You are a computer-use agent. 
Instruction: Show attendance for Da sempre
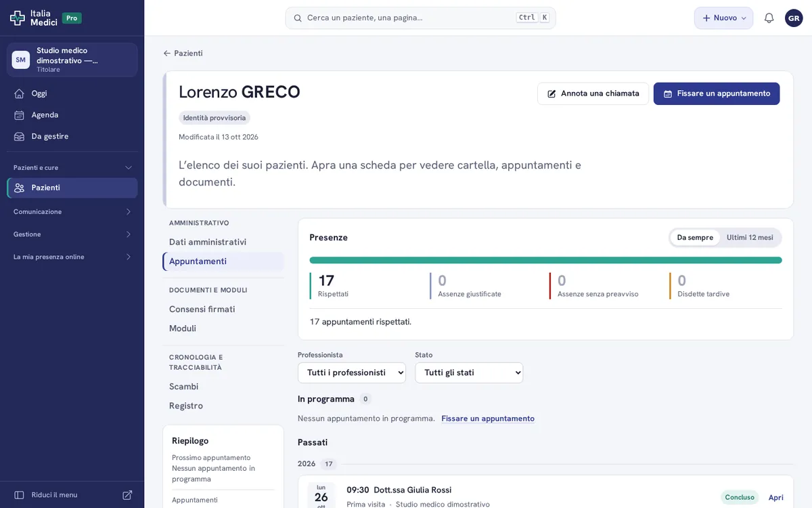[695, 238]
